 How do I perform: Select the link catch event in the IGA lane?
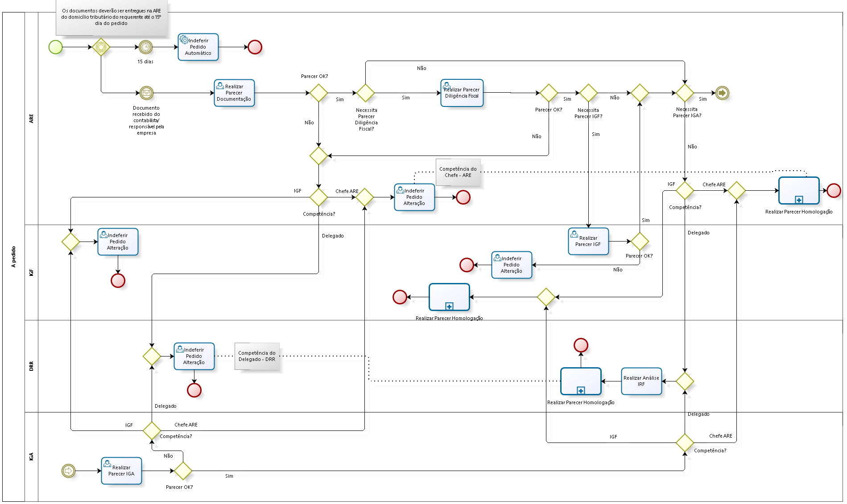point(68,471)
